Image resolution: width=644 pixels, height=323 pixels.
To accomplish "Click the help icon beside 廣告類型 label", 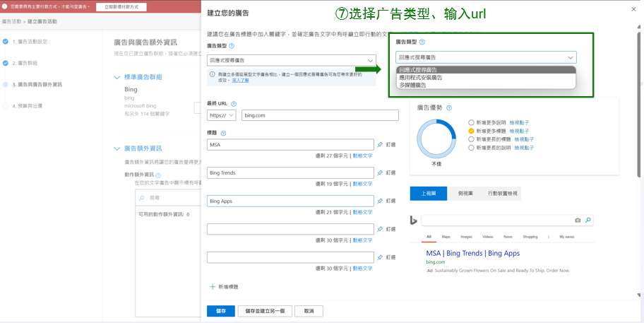I will coord(231,46).
